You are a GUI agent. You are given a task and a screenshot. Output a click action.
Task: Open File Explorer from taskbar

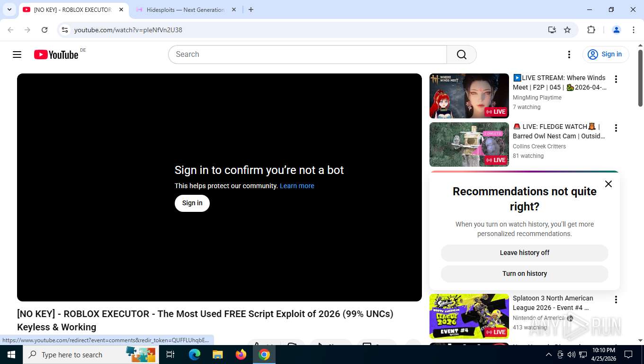tap(218, 355)
